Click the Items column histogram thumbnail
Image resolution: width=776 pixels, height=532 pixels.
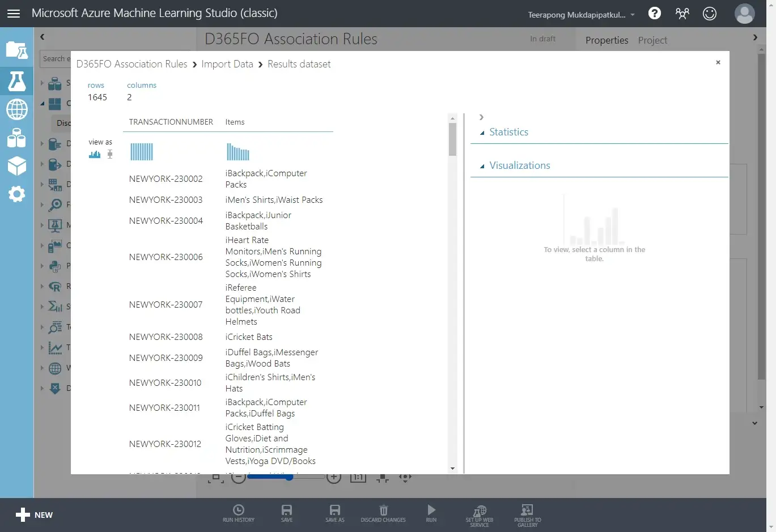point(238,152)
